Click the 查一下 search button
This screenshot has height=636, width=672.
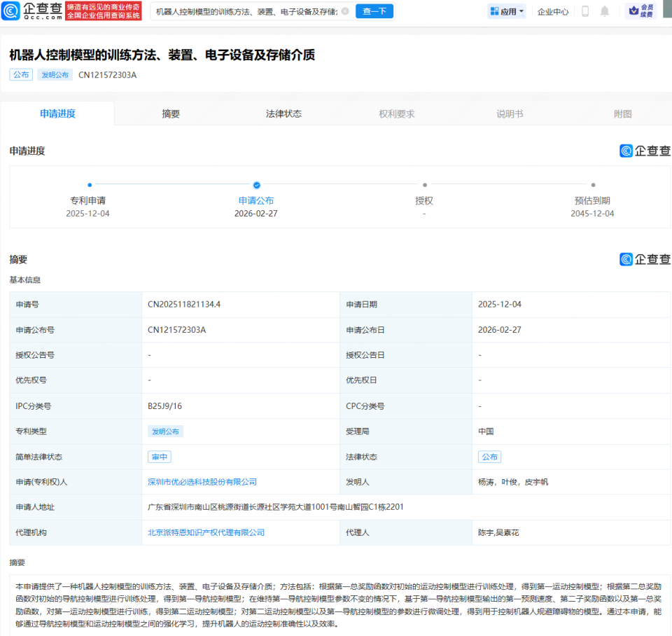[x=374, y=11]
